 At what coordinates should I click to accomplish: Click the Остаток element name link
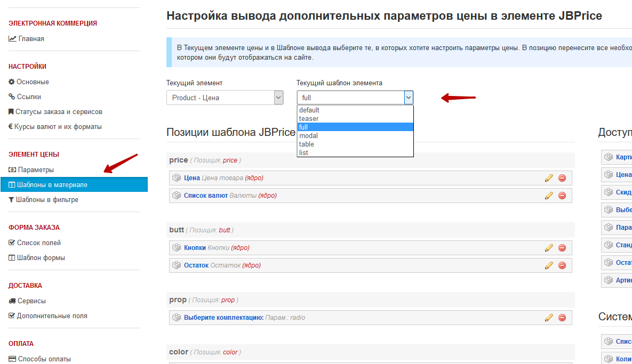tap(196, 265)
